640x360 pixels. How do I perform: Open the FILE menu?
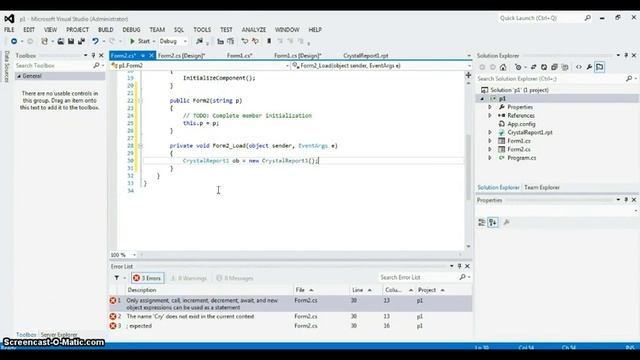pos(9,30)
